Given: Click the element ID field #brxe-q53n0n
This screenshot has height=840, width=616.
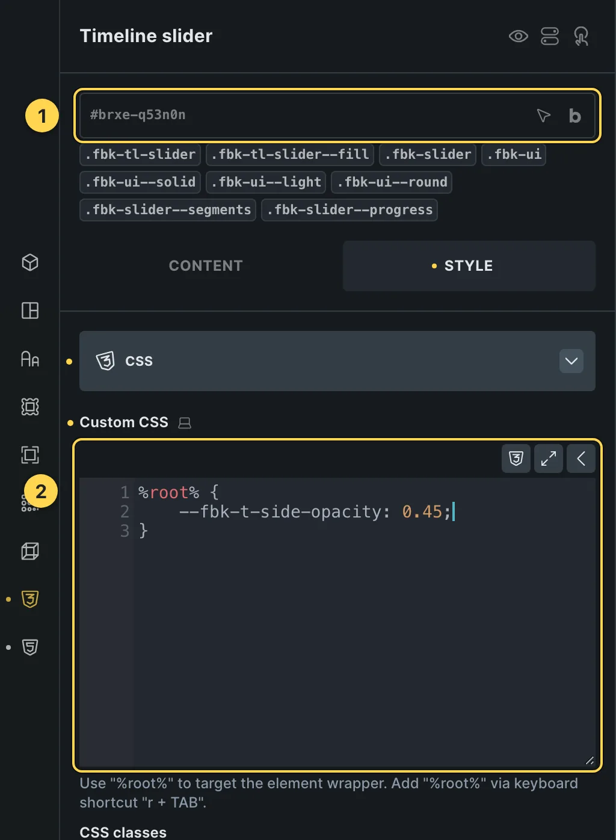Looking at the screenshot, I should tap(337, 115).
